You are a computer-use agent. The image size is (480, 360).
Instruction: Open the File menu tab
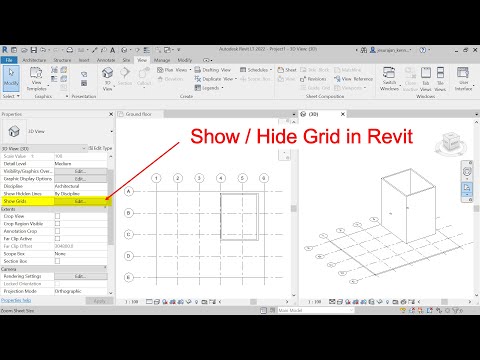coord(9,60)
